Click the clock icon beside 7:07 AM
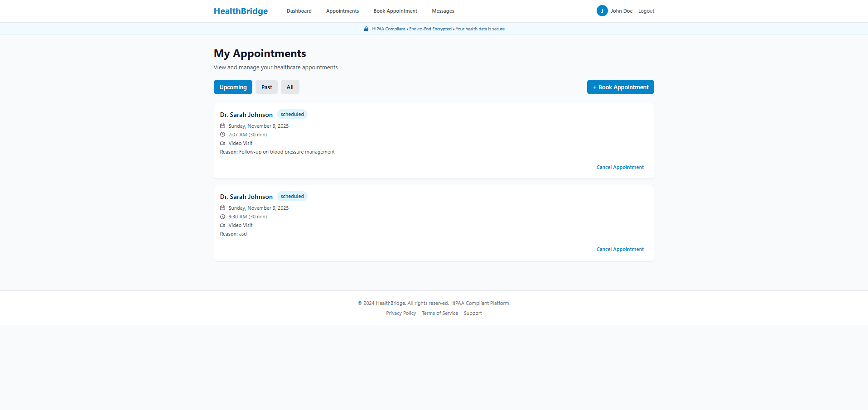 [x=222, y=134]
